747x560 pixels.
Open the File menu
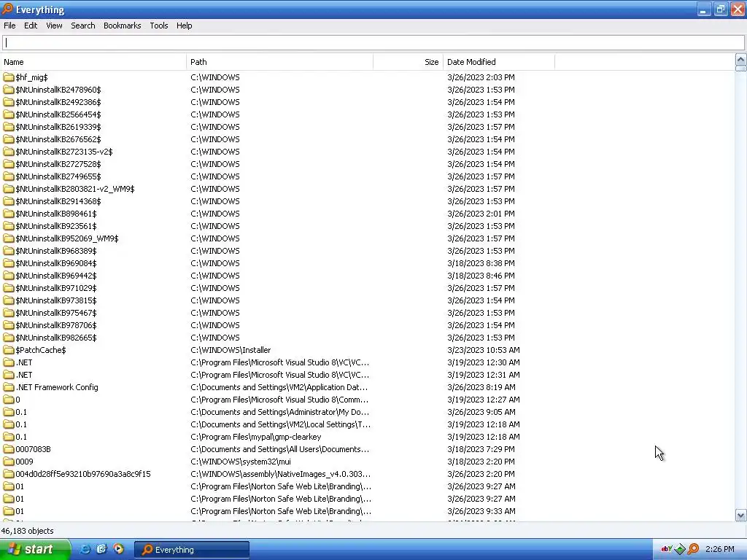tap(9, 26)
